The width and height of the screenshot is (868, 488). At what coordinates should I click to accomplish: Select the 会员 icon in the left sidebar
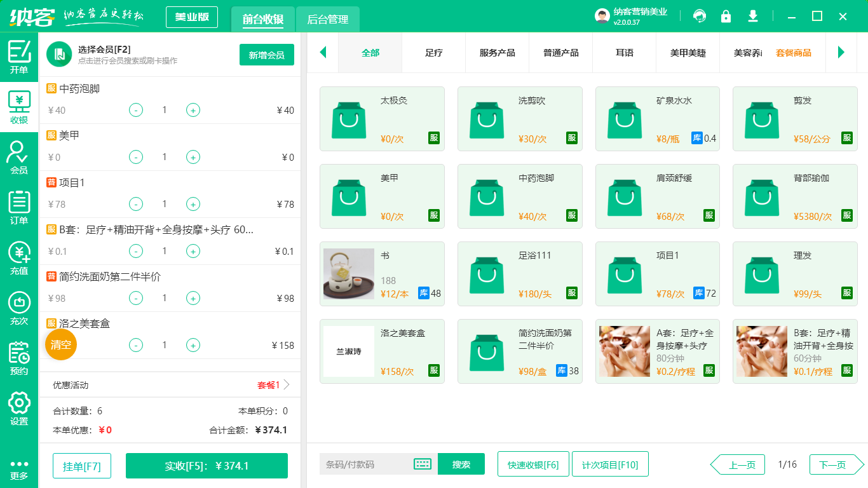(18, 156)
